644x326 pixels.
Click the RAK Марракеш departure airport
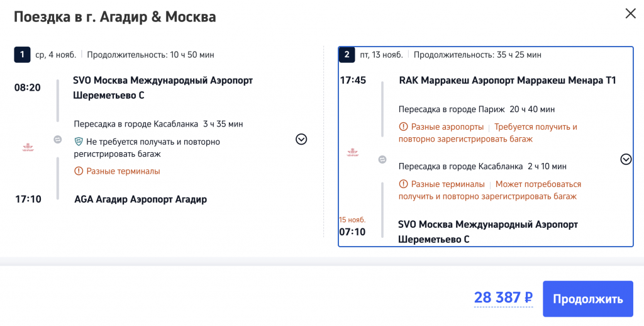tap(507, 81)
